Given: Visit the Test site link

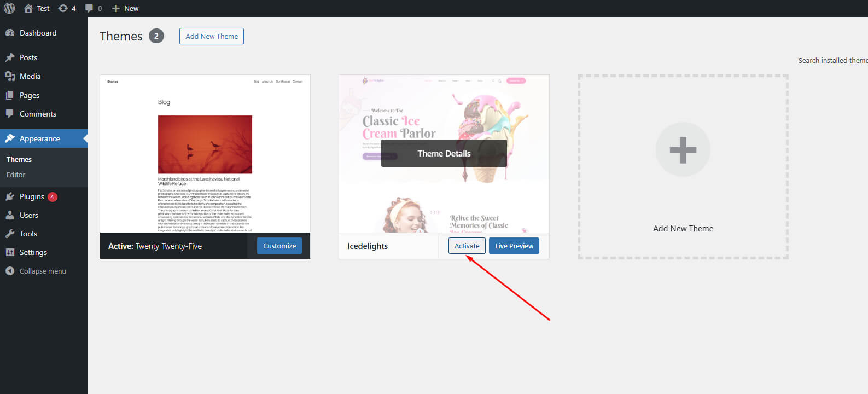Looking at the screenshot, I should 37,8.
